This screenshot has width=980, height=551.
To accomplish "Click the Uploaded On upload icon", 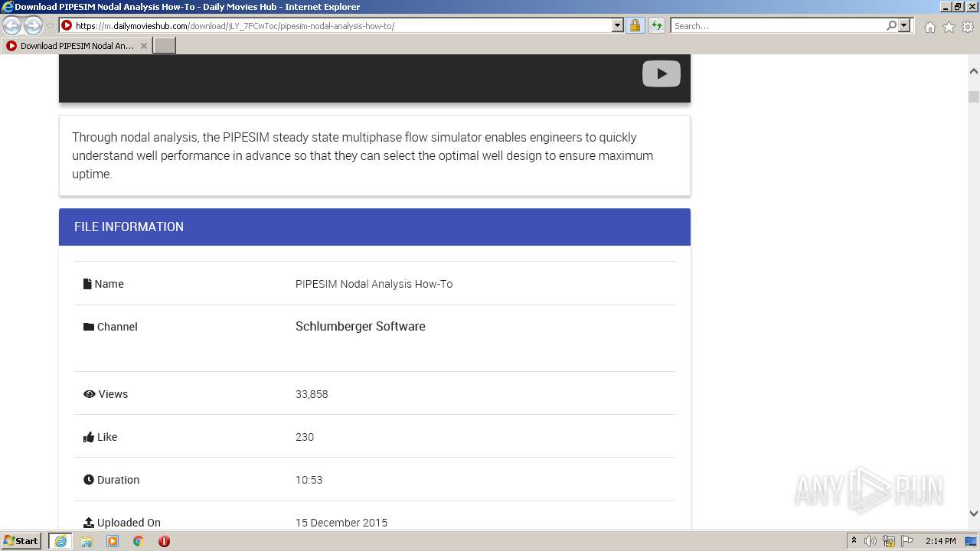I will coord(89,523).
